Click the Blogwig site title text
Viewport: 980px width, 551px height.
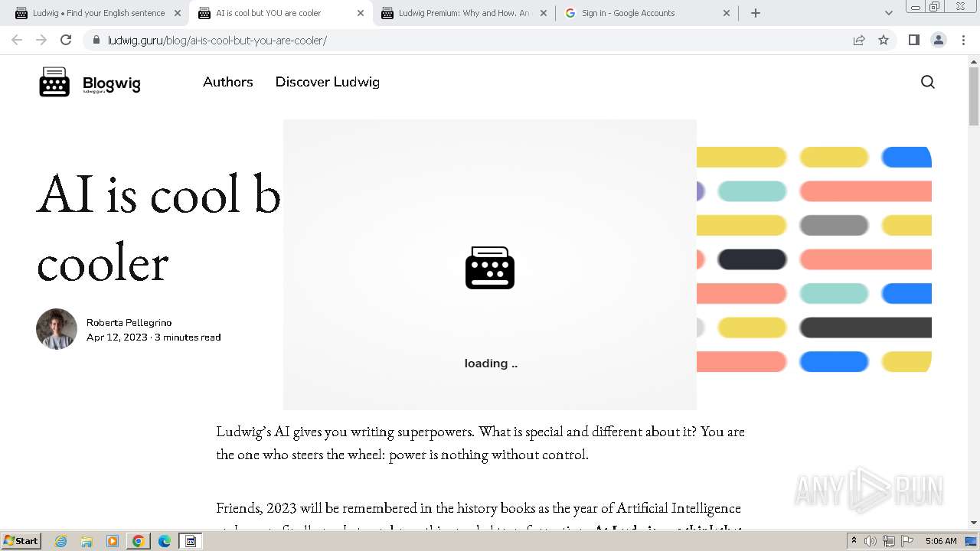click(112, 83)
